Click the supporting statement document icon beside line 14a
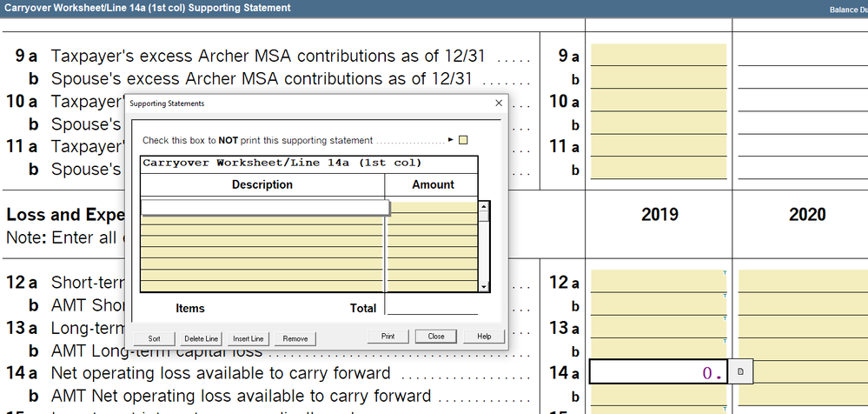The width and height of the screenshot is (868, 414). tap(739, 372)
